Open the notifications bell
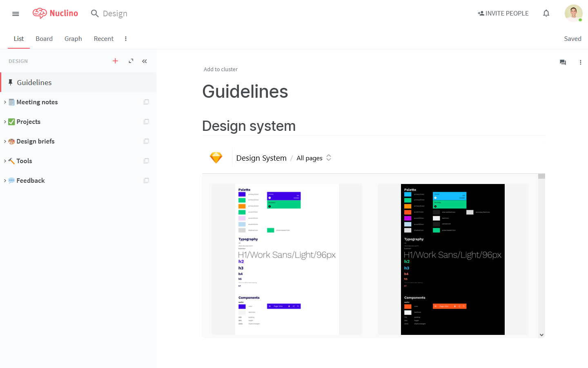The width and height of the screenshot is (588, 368). 546,13
